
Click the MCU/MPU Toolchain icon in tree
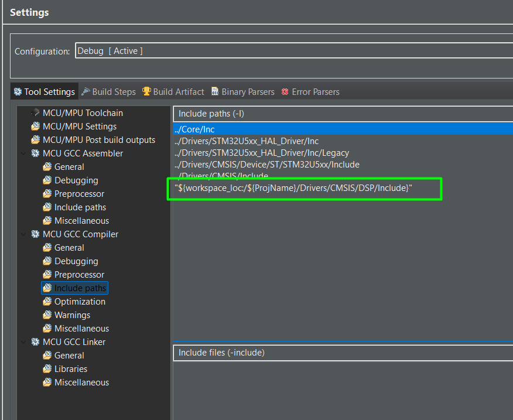[x=35, y=112]
